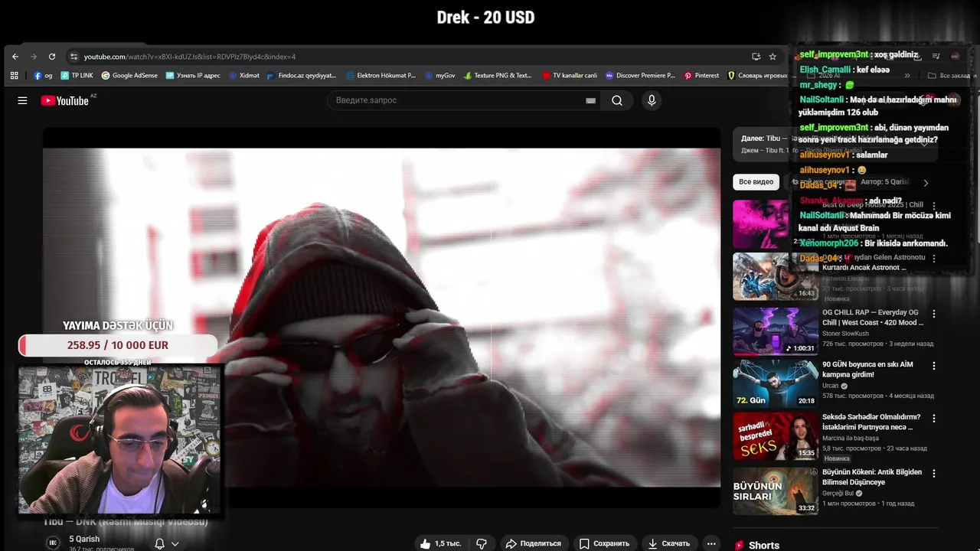Open options for OG CHILL RAP video

pos(934,314)
